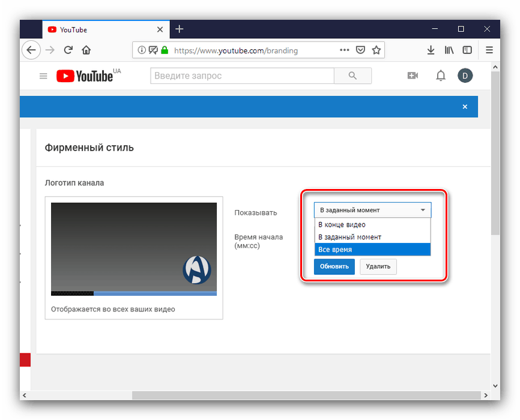Viewport: 520px width, 420px height.
Task: Open the account avatar D menu
Action: [x=465, y=76]
